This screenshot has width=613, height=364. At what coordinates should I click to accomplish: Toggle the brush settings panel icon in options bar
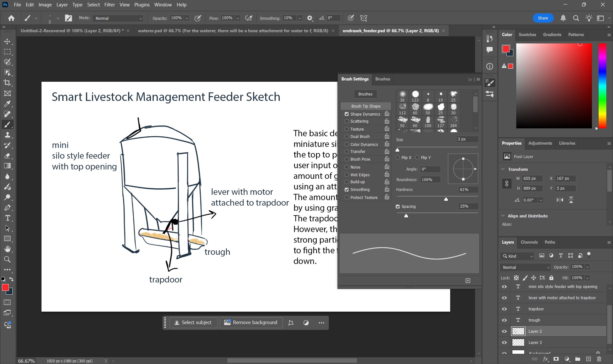point(68,18)
